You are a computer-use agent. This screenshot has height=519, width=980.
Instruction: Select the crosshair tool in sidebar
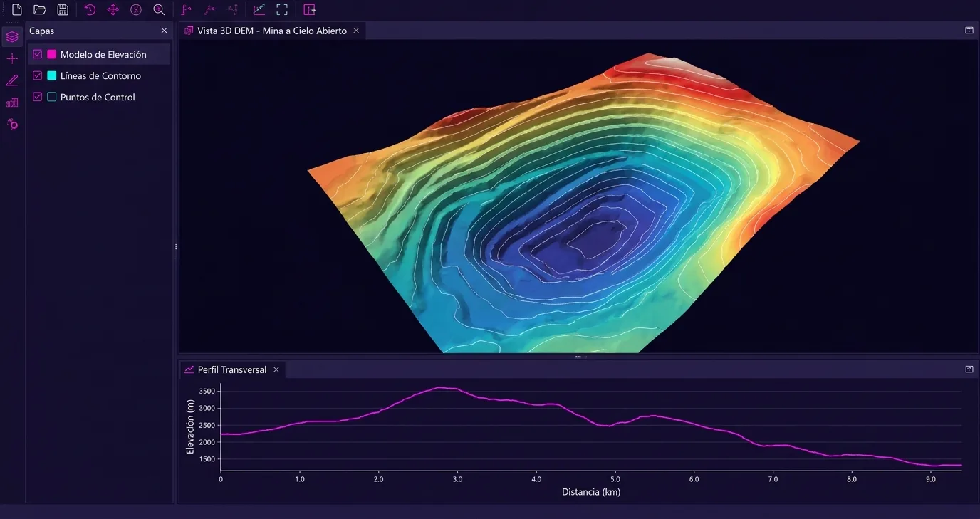[x=12, y=58]
